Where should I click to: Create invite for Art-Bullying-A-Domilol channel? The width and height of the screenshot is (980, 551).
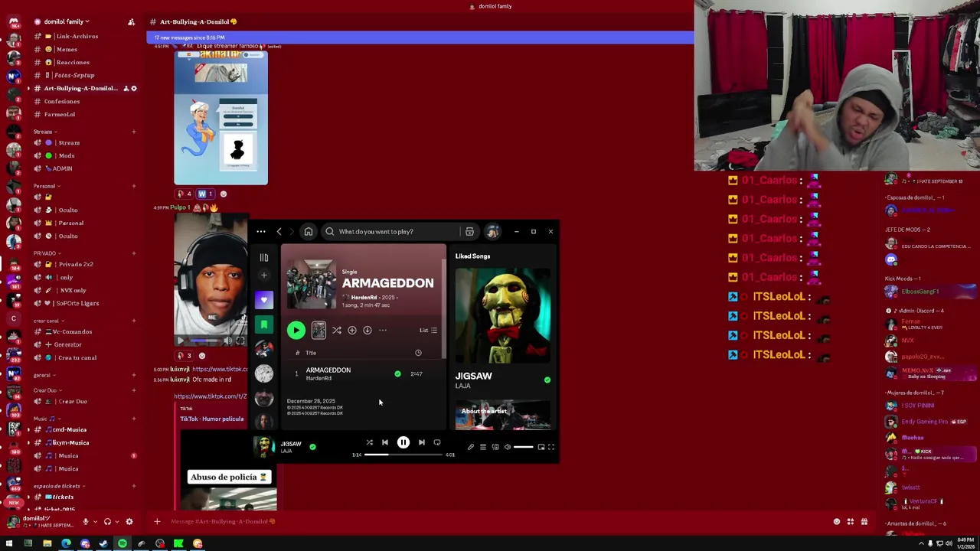(125, 88)
